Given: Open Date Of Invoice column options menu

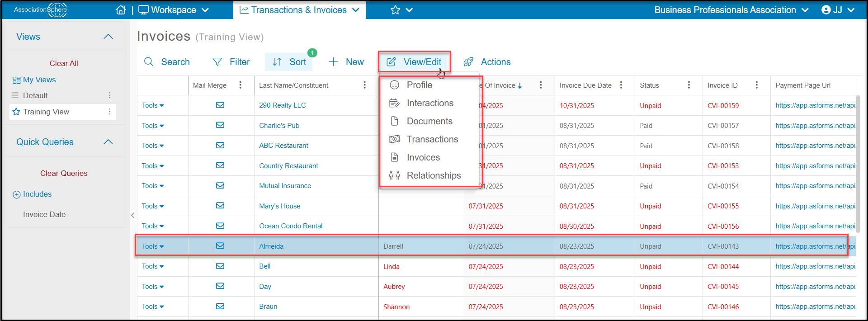Looking at the screenshot, I should click(x=541, y=85).
